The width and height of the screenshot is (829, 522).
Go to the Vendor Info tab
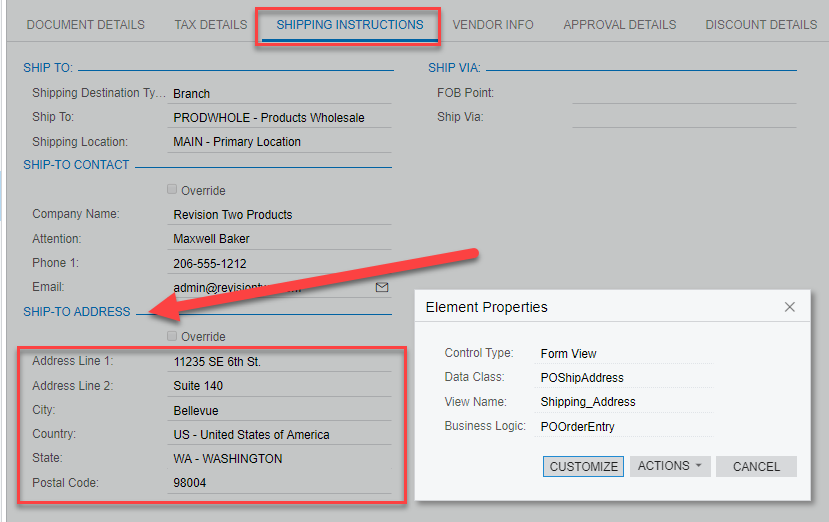click(x=492, y=25)
